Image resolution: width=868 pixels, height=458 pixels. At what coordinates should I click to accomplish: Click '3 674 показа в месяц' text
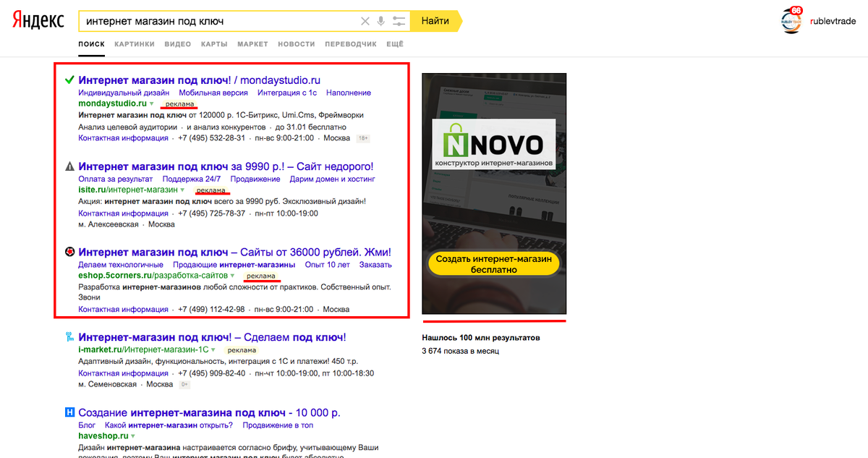460,352
